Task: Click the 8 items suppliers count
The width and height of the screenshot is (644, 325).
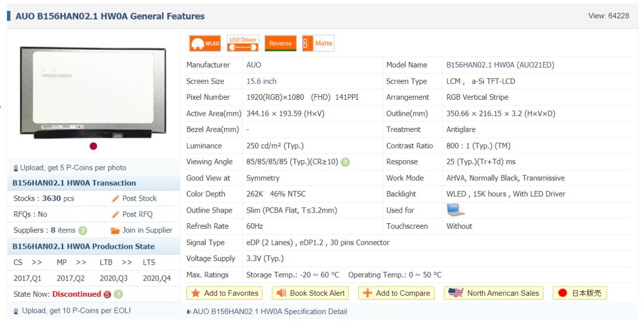Action: (x=63, y=230)
